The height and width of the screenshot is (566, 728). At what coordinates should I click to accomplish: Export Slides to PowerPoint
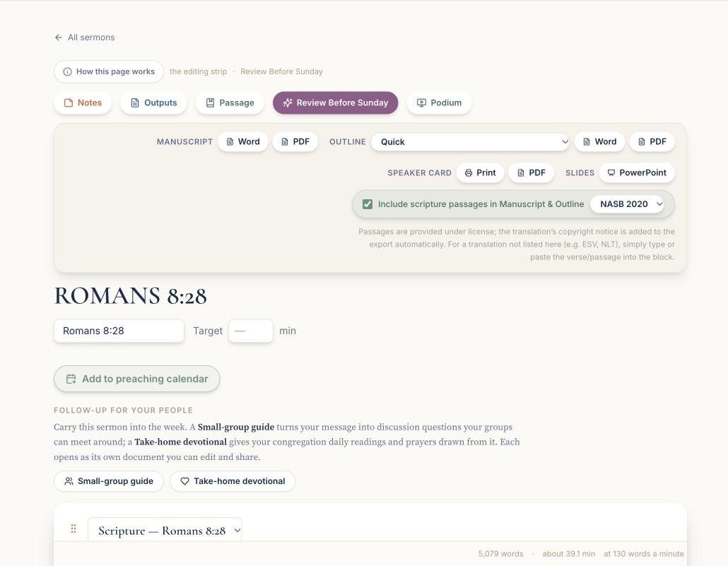637,172
